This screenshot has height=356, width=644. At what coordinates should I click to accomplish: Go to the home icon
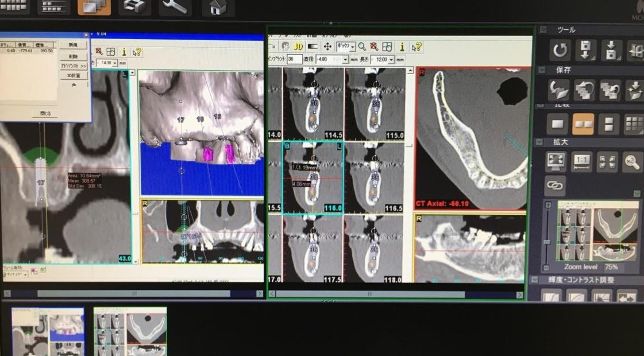pyautogui.click(x=218, y=7)
